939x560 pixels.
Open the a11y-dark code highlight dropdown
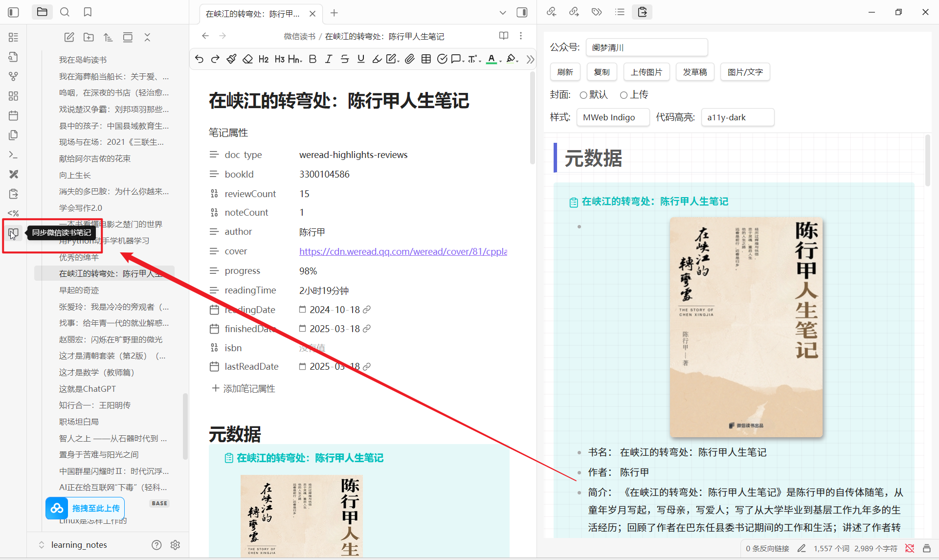[x=737, y=117]
